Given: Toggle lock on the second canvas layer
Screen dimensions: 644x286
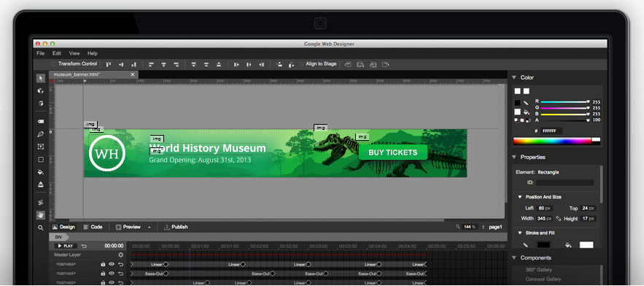Looking at the screenshot, I should tap(103, 274).
